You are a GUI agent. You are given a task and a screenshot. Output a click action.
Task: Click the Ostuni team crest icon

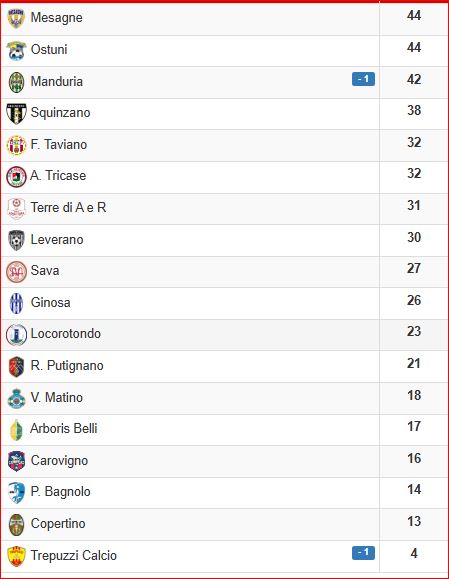pos(16,50)
